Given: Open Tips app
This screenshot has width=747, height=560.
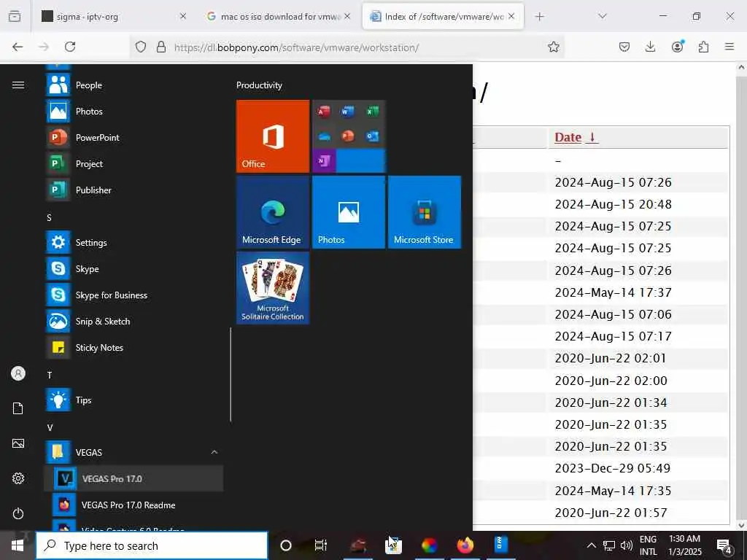Looking at the screenshot, I should 134,400.
